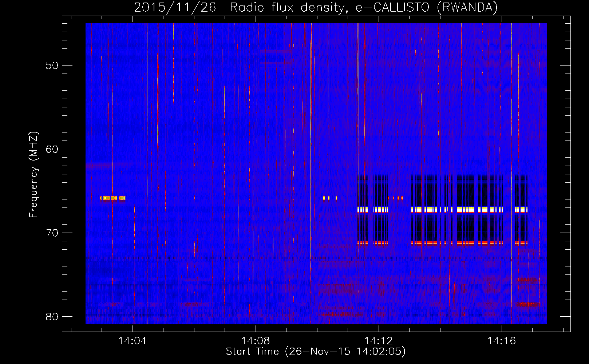Click the 14:08 time tick label
Screen dimensions: 589x364
256,341
